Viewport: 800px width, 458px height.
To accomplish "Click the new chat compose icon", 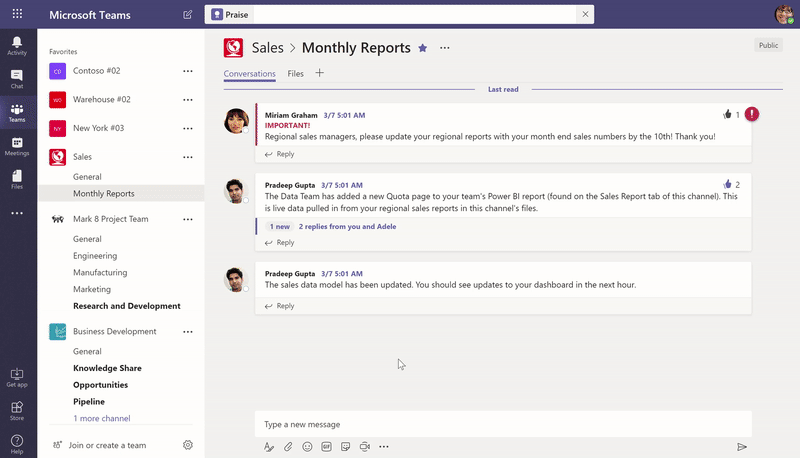I will tap(188, 15).
